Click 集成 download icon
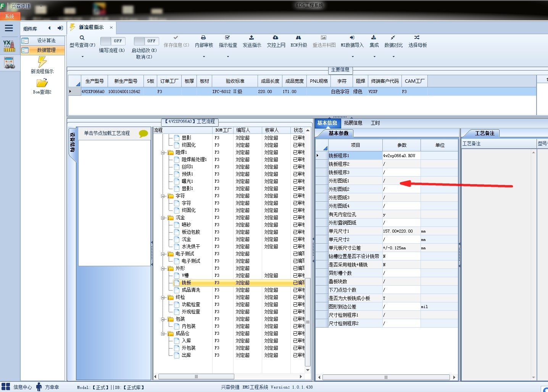The height and width of the screenshot is (392, 548). (374, 38)
